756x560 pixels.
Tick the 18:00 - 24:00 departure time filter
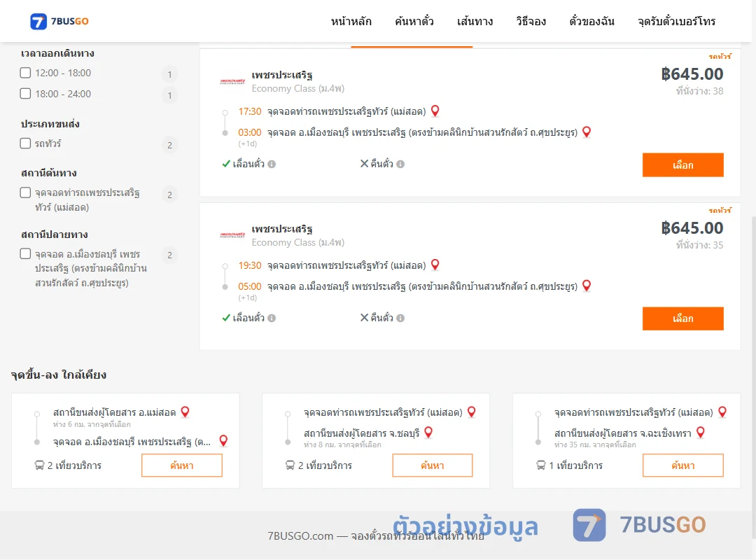(26, 94)
